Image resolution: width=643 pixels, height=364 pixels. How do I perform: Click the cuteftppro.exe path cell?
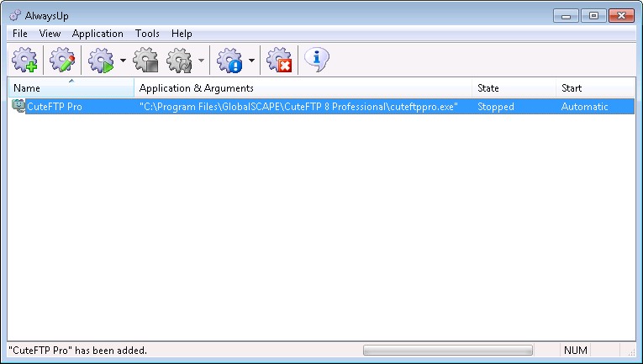pyautogui.click(x=298, y=107)
